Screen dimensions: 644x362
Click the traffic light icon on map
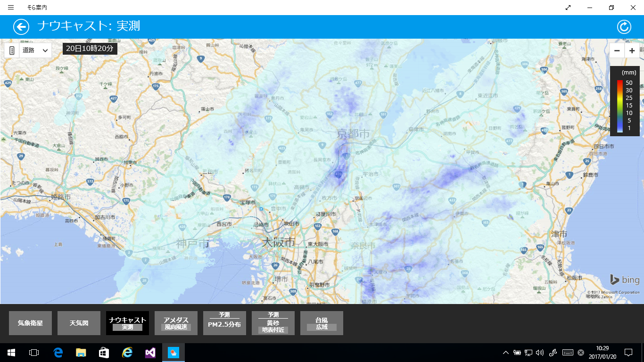click(11, 50)
